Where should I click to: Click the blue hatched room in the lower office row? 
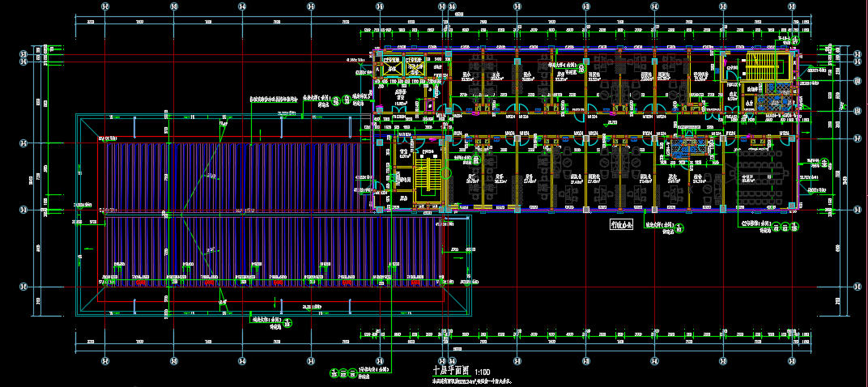click(690, 148)
